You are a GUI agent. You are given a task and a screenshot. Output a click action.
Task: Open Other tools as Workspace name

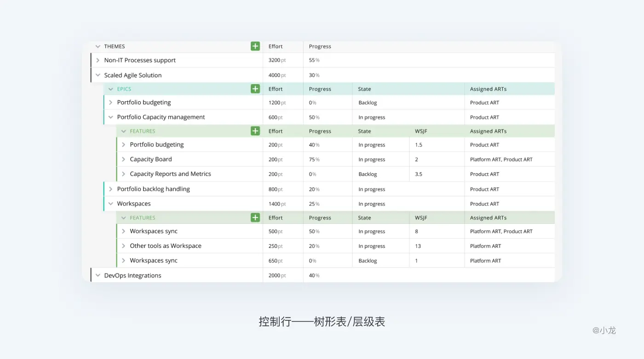(x=166, y=246)
